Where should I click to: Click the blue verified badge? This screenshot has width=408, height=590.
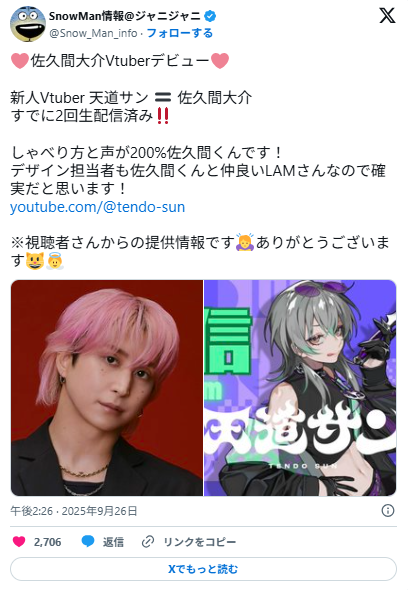tap(210, 16)
